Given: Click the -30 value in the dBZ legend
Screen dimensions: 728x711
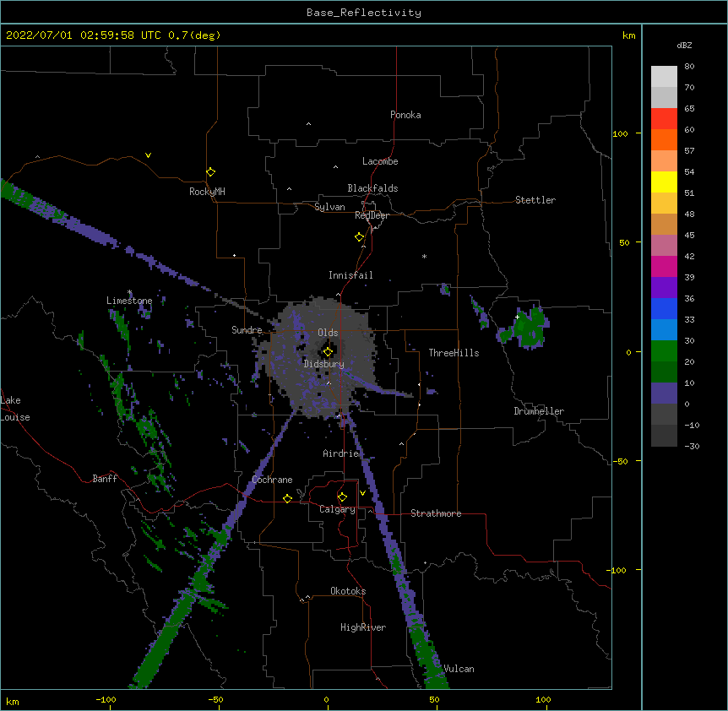Looking at the screenshot, I should 692,447.
